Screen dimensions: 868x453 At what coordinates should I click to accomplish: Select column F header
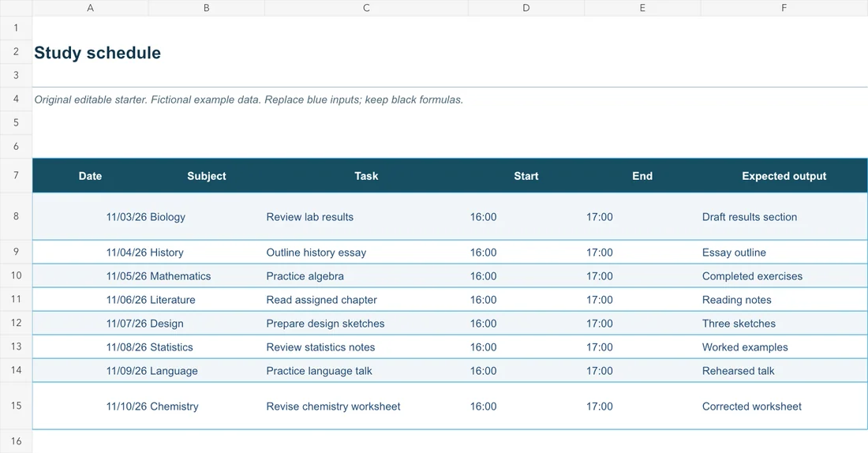[x=784, y=8]
